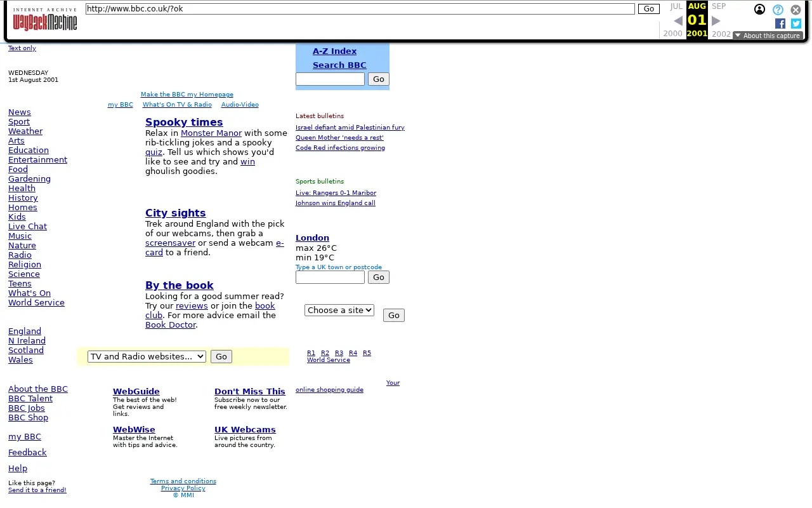
Task: Share capture on Twitter
Action: 796,23
